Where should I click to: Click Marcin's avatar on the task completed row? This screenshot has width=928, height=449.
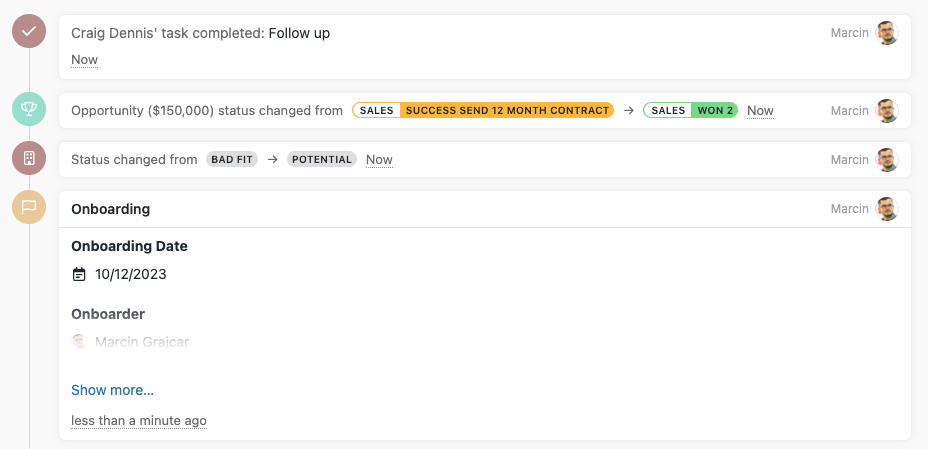click(887, 33)
